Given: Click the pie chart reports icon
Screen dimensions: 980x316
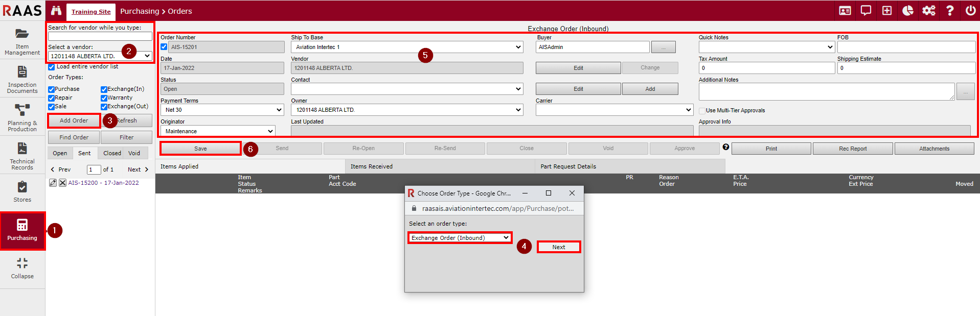Looking at the screenshot, I should point(907,11).
